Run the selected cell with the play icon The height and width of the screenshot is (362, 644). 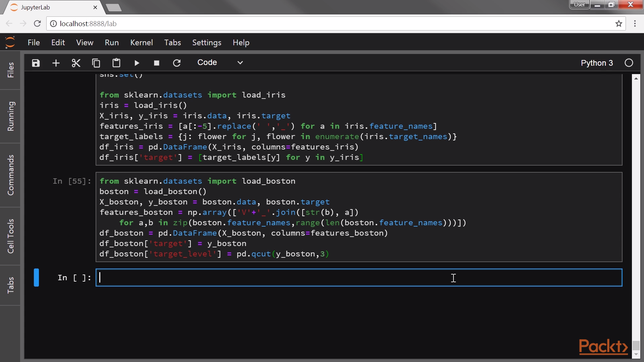click(x=137, y=63)
